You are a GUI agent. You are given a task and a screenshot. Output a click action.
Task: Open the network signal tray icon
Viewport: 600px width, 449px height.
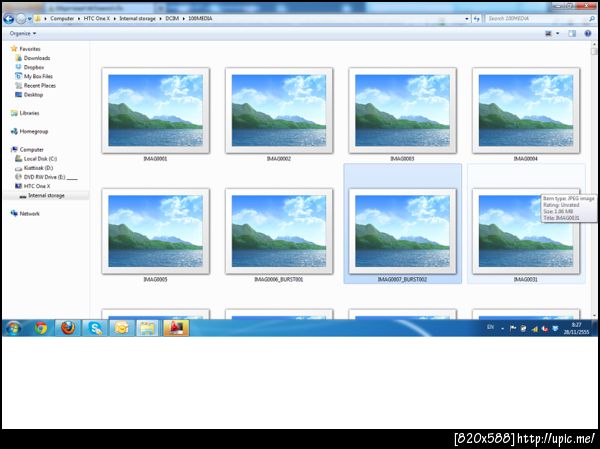(535, 328)
